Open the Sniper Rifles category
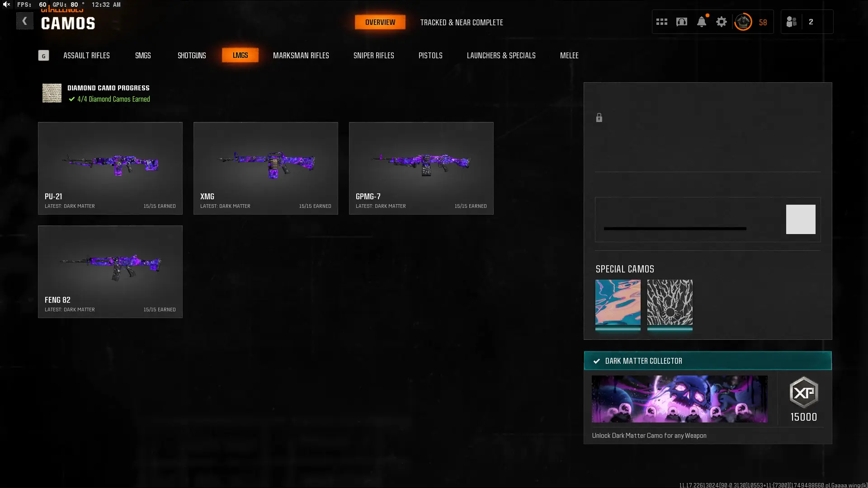This screenshot has width=868, height=488. point(373,56)
